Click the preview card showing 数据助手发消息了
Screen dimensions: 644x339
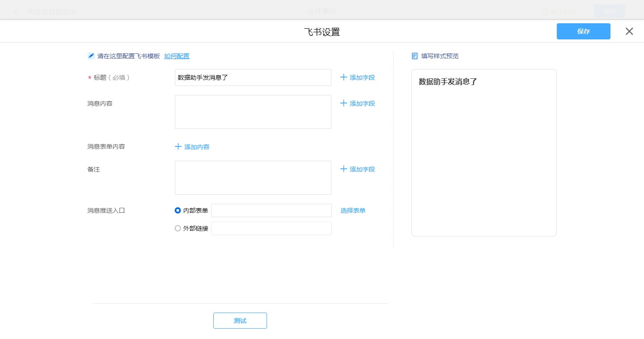click(x=484, y=152)
